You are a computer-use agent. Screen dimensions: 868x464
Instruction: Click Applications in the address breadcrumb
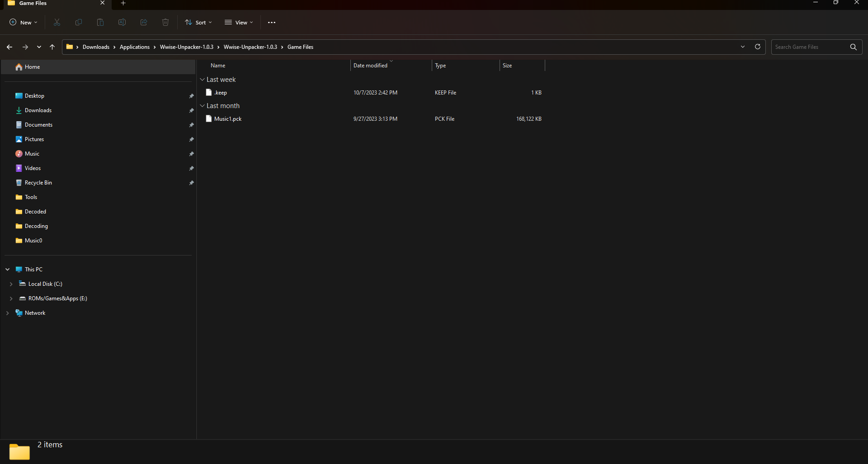tap(134, 47)
